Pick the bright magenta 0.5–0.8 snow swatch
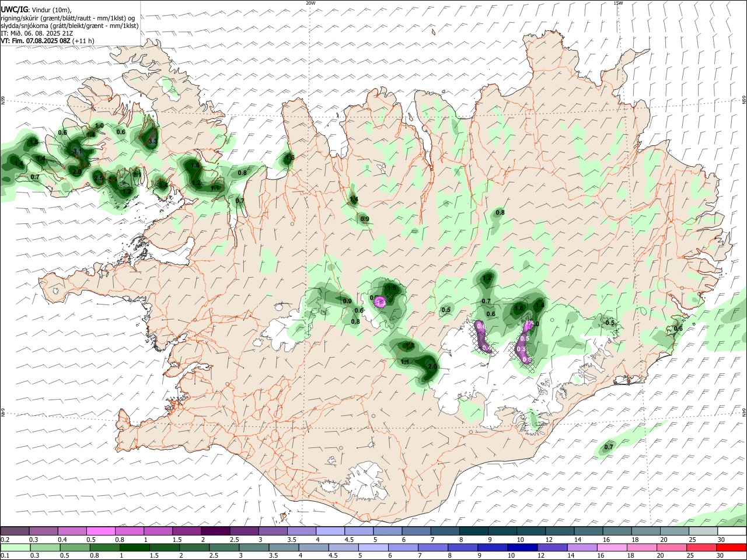 coord(100,531)
